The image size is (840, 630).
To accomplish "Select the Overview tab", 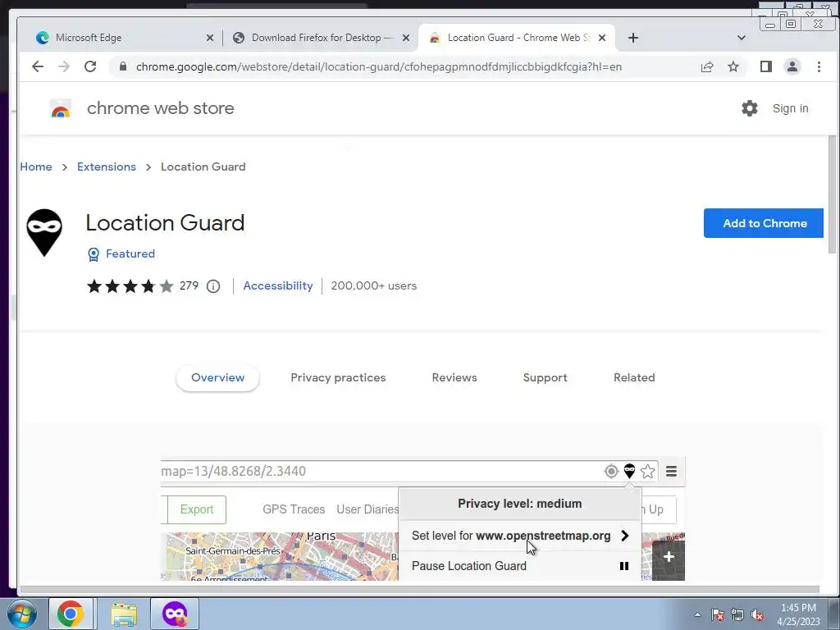I will pyautogui.click(x=217, y=377).
